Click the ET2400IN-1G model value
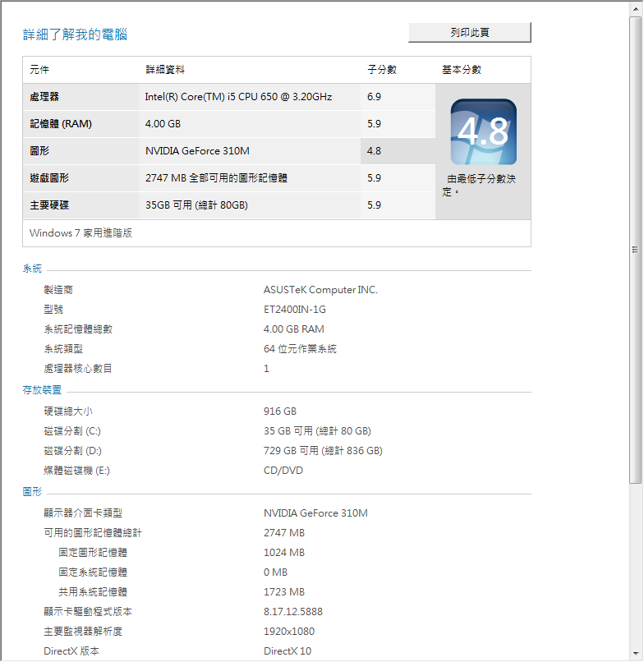 (x=295, y=310)
